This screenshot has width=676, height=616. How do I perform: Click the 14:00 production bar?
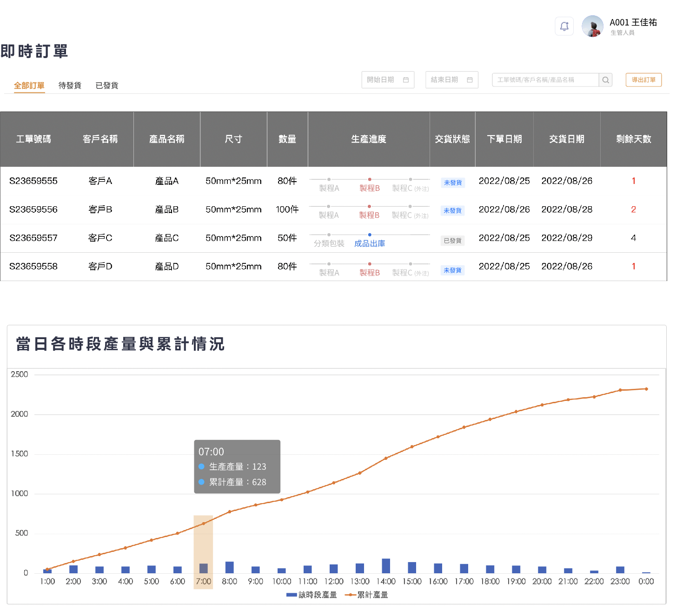point(386,565)
